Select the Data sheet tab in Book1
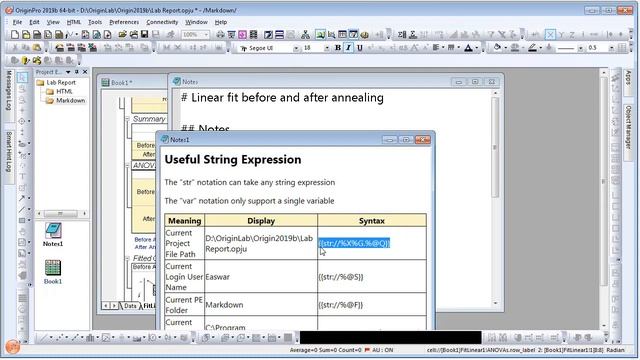 point(130,306)
